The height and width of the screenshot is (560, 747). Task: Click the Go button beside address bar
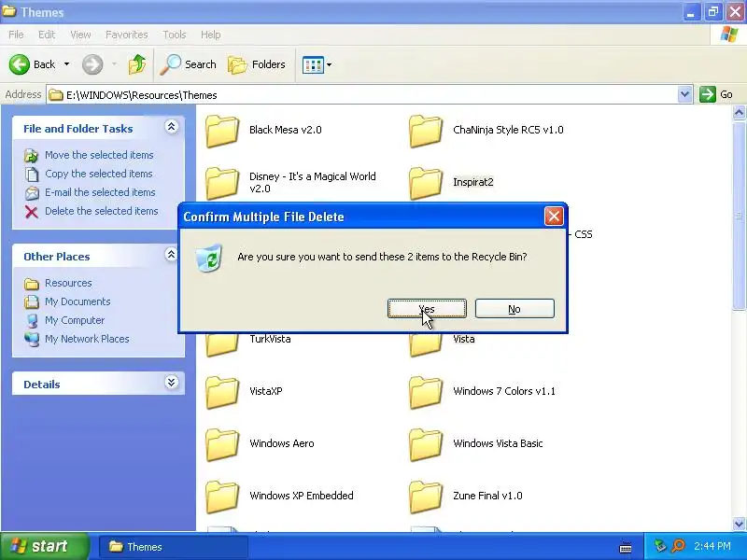(716, 94)
